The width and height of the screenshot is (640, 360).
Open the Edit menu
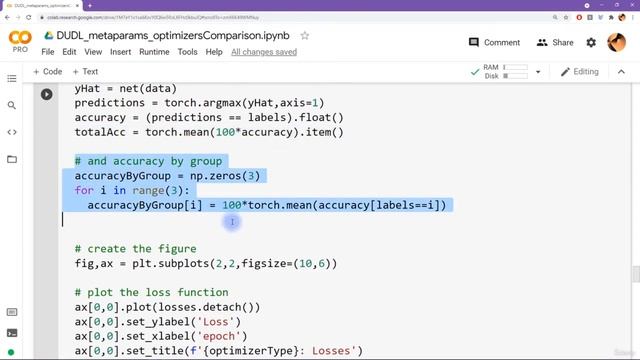point(69,52)
